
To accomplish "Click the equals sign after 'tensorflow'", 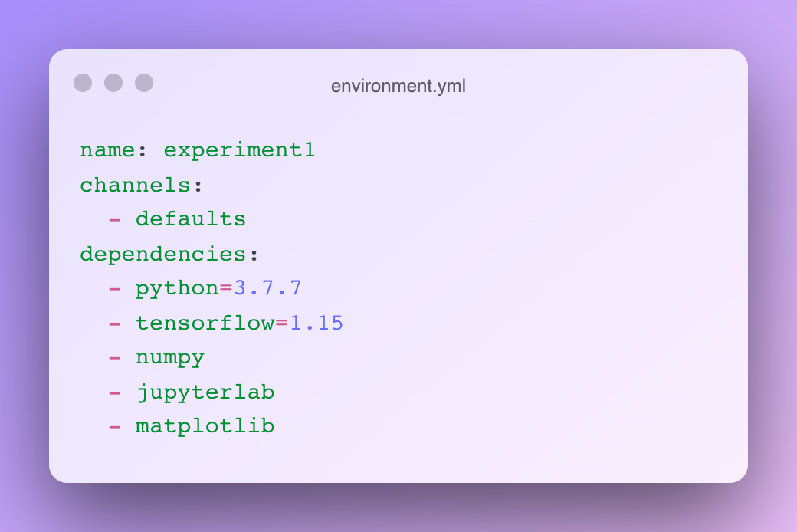I will 281,323.
